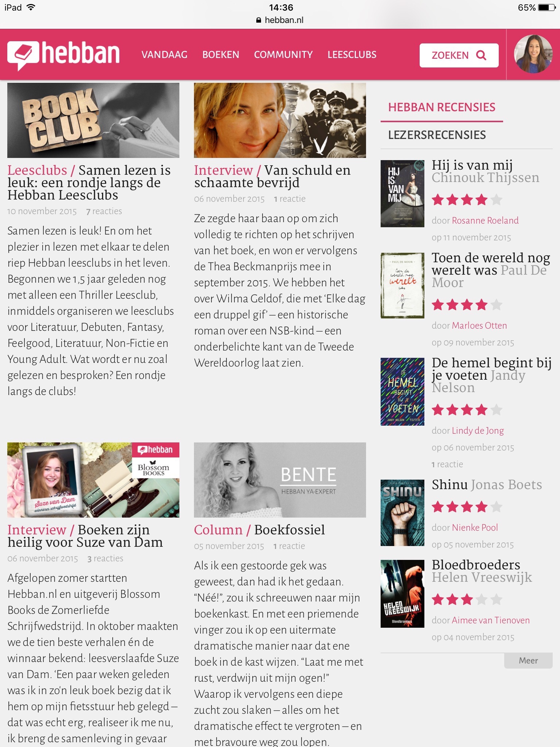
Task: Switch to the Lezersrecensies tab
Action: (437, 135)
